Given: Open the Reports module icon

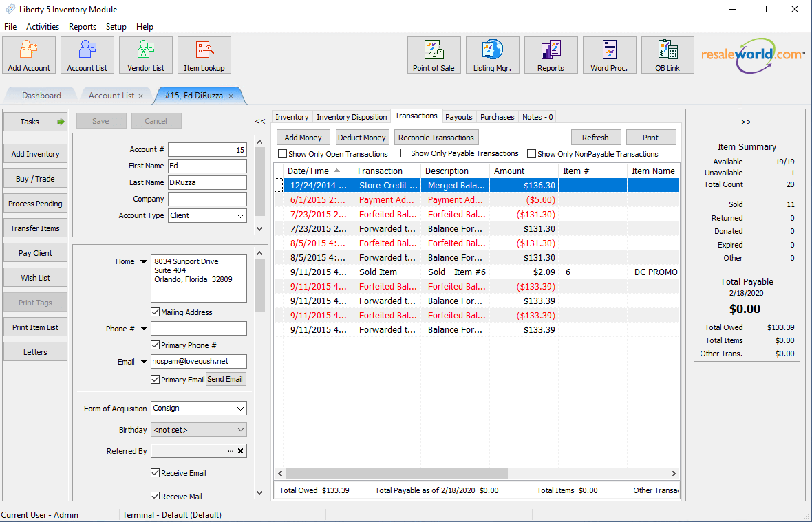Looking at the screenshot, I should [551, 55].
